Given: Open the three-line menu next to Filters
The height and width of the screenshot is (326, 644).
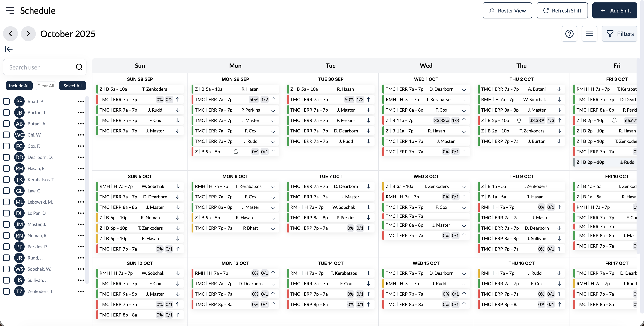Looking at the screenshot, I should (590, 34).
